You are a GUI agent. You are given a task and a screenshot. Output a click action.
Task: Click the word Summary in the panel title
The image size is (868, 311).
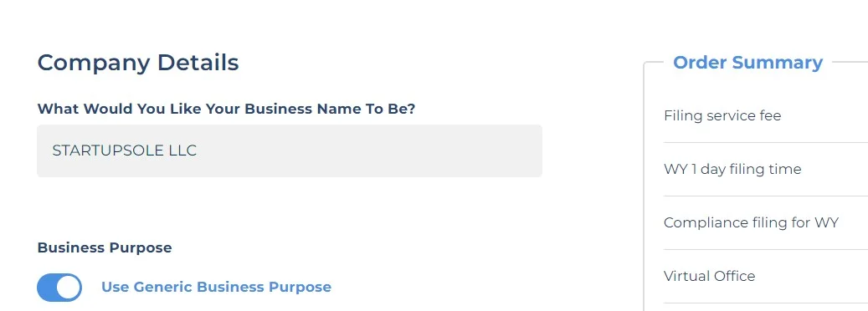[x=778, y=63]
